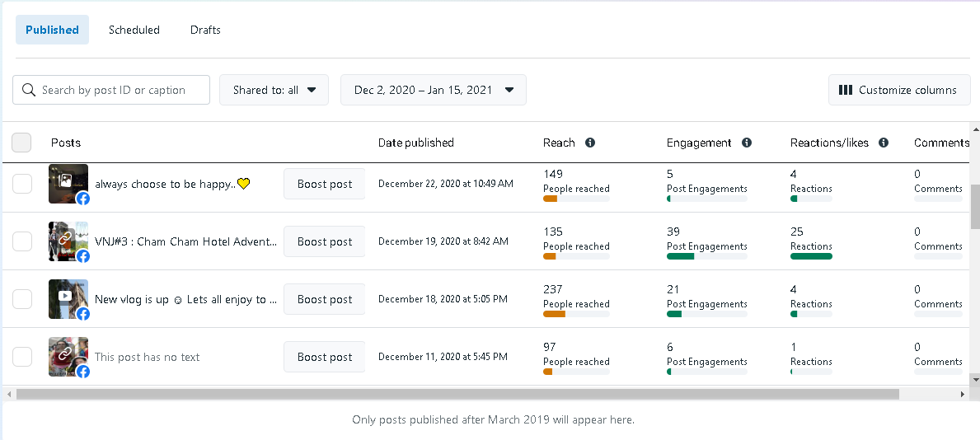980x440 pixels.
Task: Click the Reactions/likes info icon
Action: (x=884, y=143)
